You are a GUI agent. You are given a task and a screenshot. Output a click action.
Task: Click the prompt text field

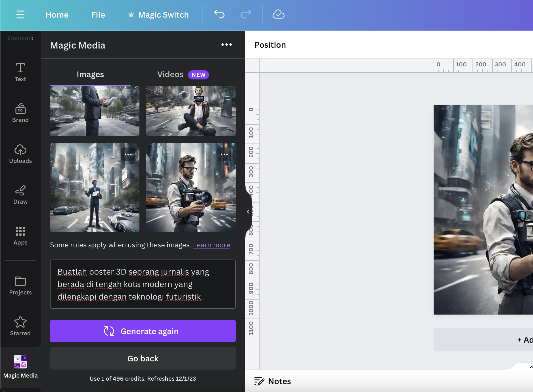point(143,284)
